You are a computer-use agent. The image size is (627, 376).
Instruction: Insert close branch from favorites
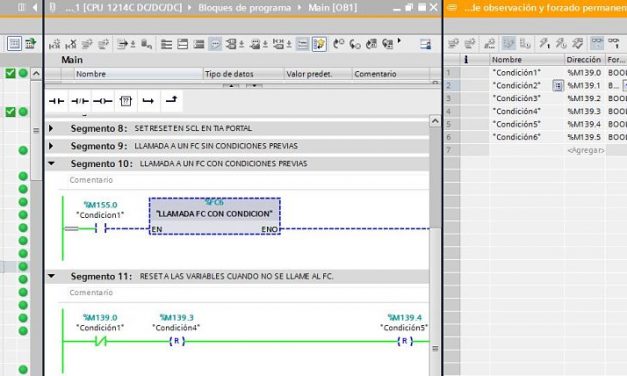click(x=172, y=100)
